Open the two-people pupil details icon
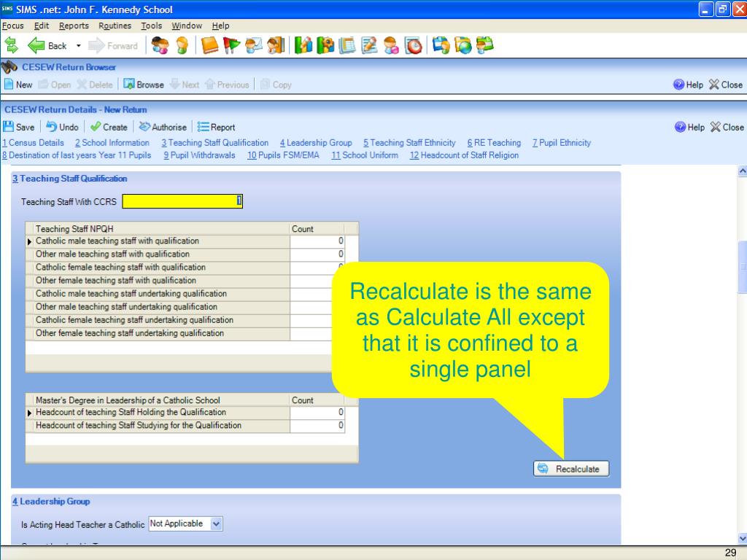Image resolution: width=747 pixels, height=560 pixels. tap(160, 46)
